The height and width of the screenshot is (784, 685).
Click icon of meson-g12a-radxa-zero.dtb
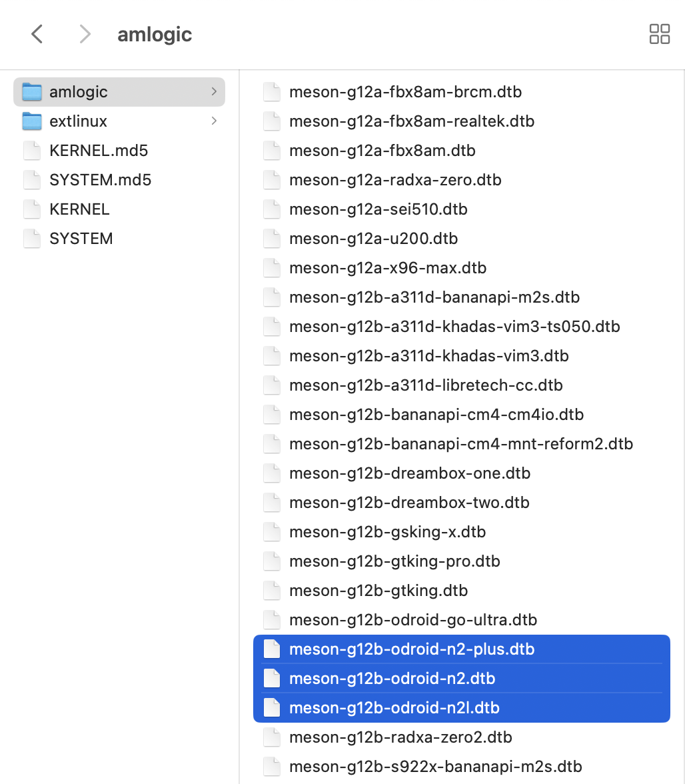(272, 180)
